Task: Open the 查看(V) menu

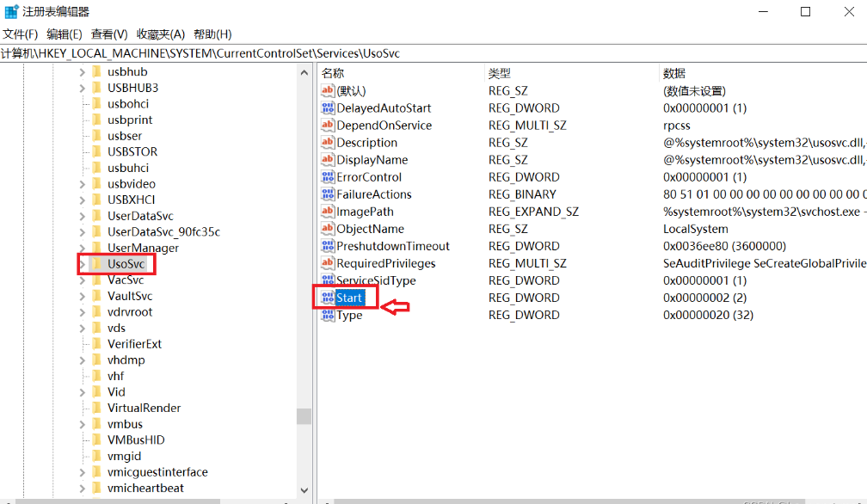Action: (x=109, y=34)
